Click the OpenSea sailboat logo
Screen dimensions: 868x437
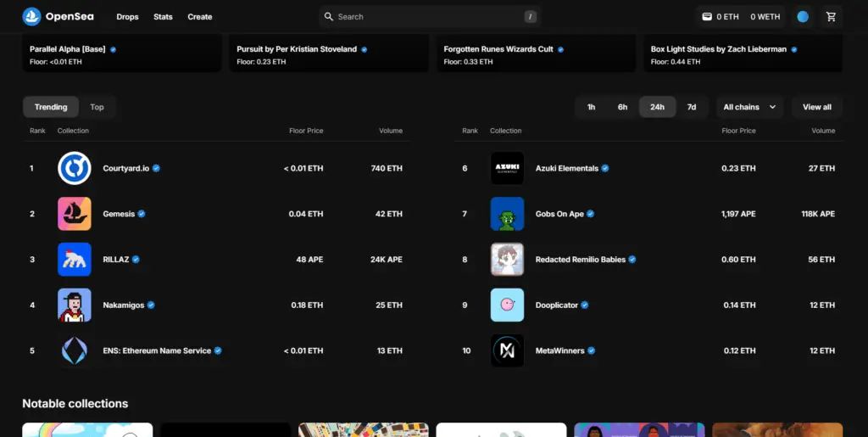click(31, 17)
